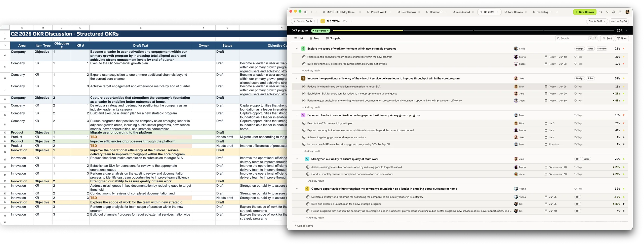This screenshot has height=245, width=644.
Task: Click the green lightbulb icon of Explore the scope objective
Action: (303, 49)
